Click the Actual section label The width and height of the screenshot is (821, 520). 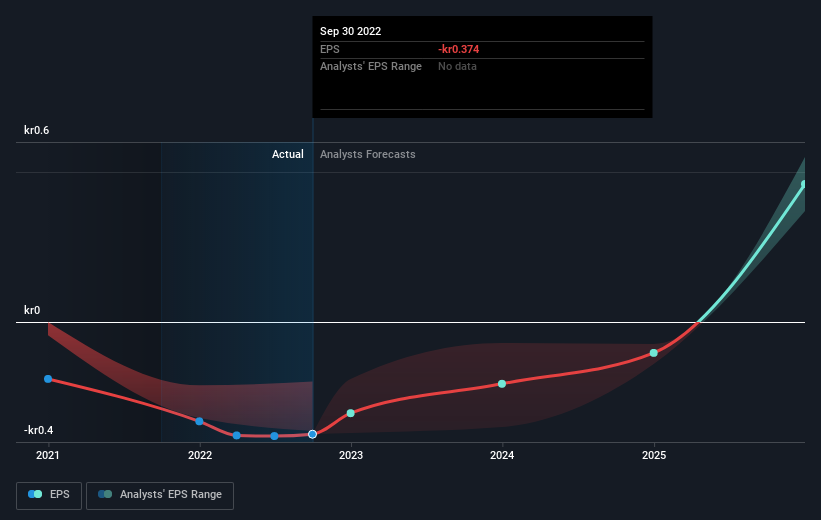click(x=287, y=154)
